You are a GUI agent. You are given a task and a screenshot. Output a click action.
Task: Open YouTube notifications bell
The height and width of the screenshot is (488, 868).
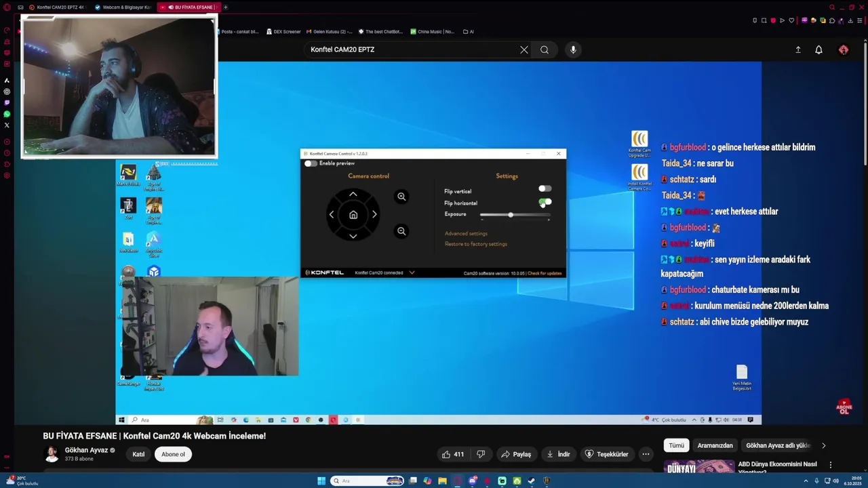(x=818, y=49)
